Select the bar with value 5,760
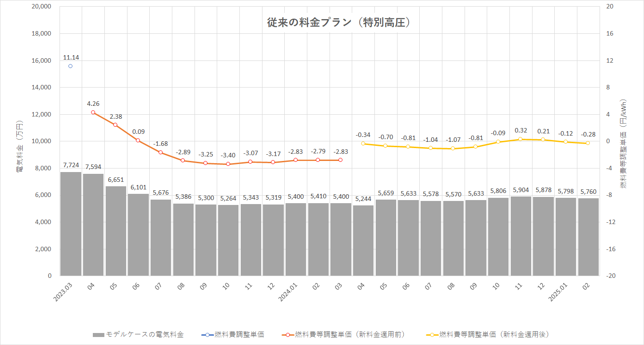 (x=588, y=237)
